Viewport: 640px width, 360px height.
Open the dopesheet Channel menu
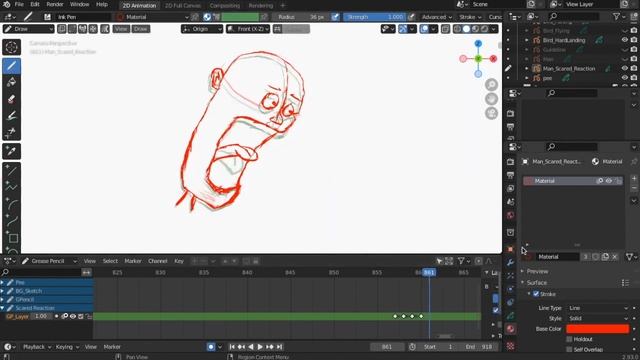tap(158, 261)
